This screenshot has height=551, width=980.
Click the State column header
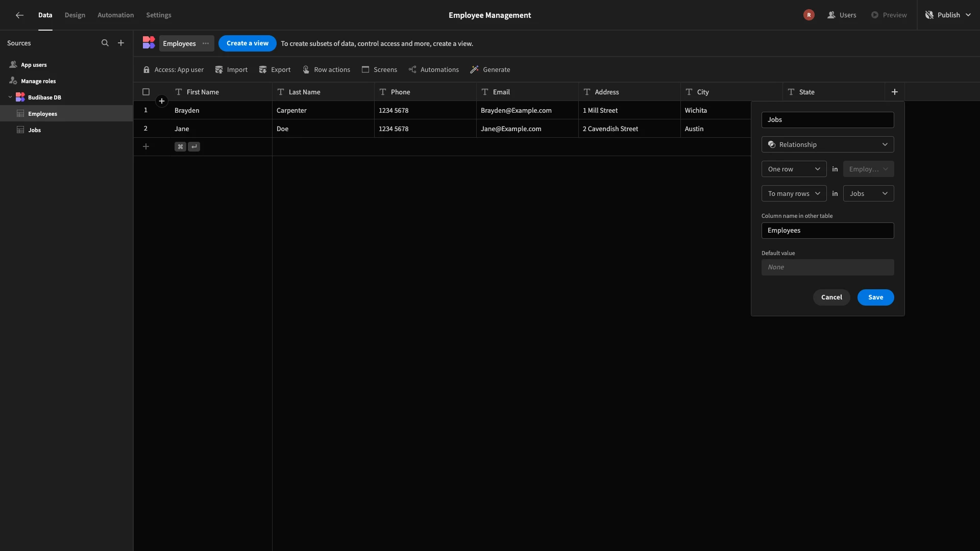pos(834,92)
